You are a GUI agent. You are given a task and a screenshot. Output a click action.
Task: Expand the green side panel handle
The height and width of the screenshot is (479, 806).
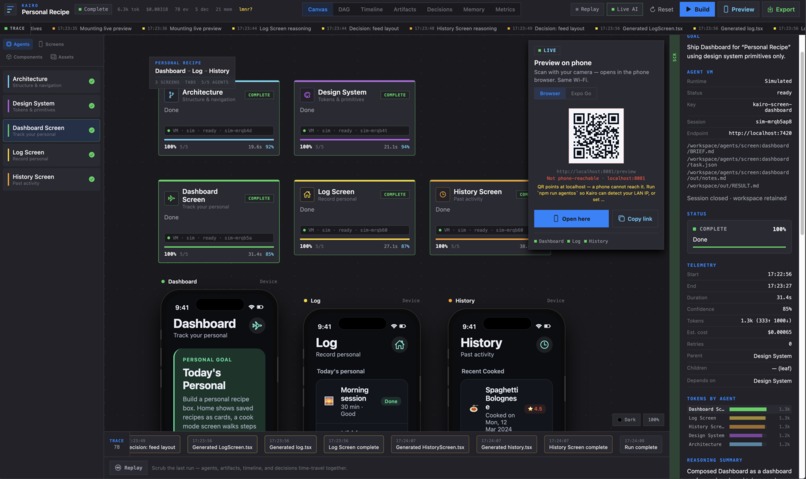(674, 257)
